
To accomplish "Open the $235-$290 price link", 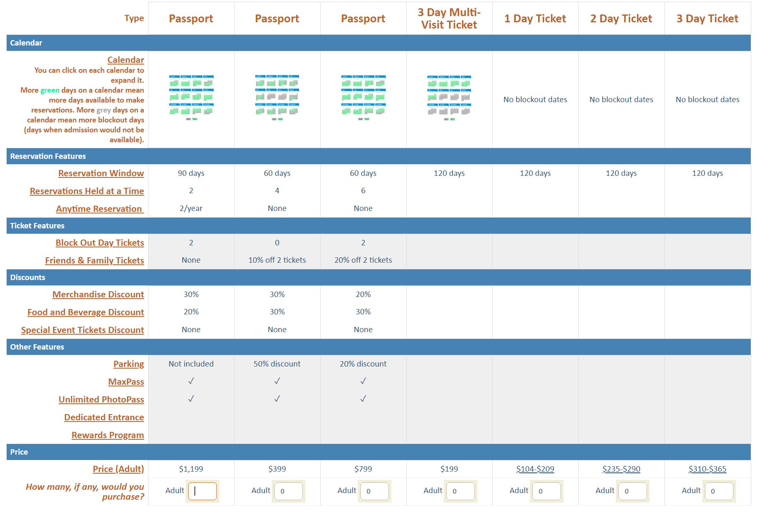I will tap(621, 469).
